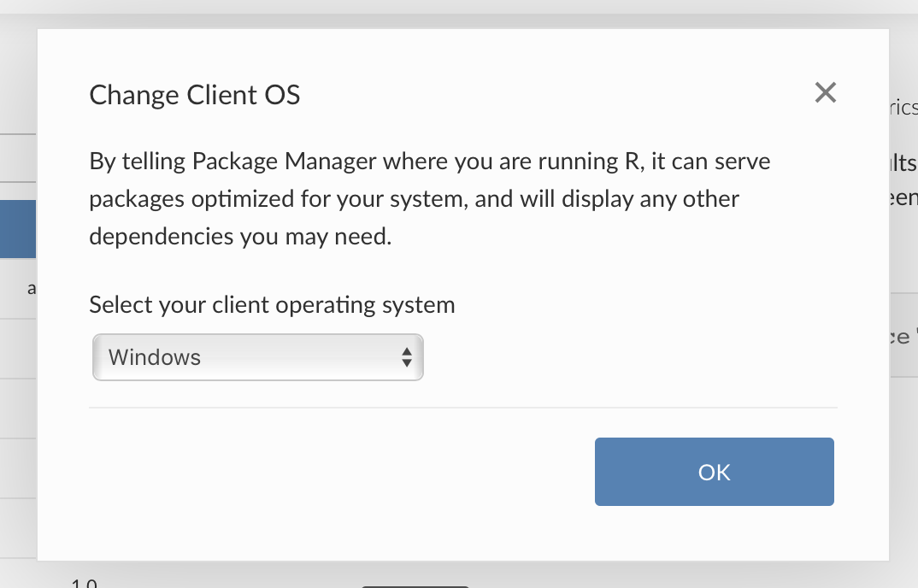918x588 pixels.
Task: Click the Select your client operating system label
Action: (x=271, y=304)
